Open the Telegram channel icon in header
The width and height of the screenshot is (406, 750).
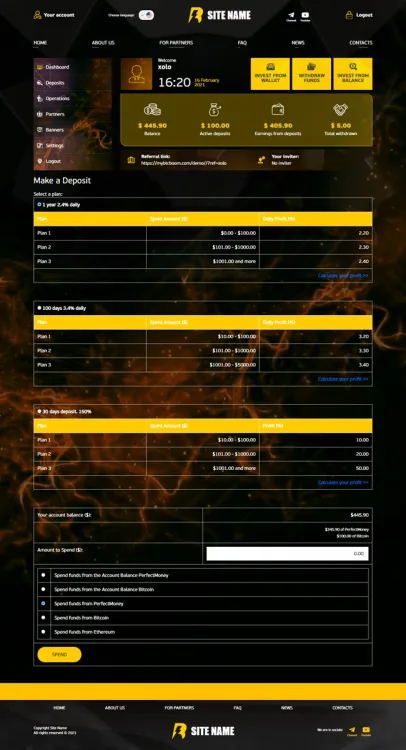click(x=291, y=15)
